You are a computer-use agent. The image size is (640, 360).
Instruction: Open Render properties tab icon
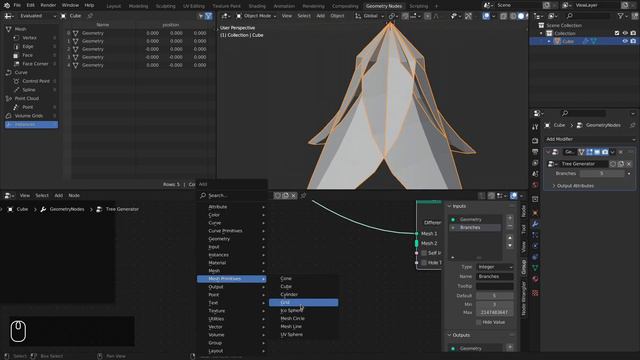(535, 141)
